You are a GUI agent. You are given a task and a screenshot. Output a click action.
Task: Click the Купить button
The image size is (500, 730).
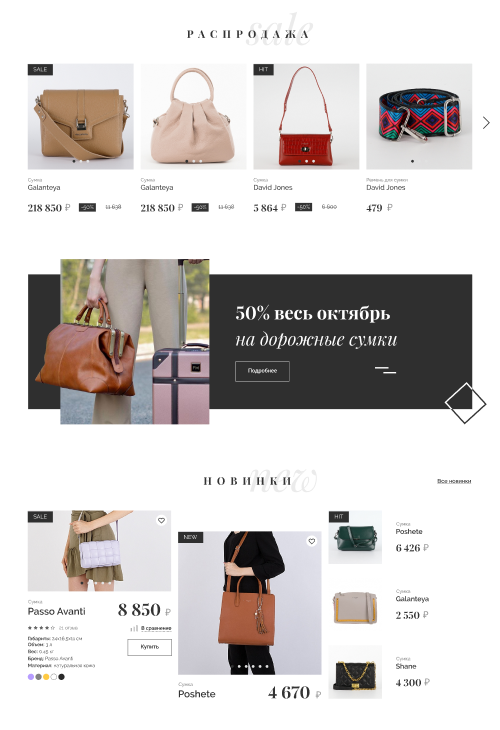149,647
